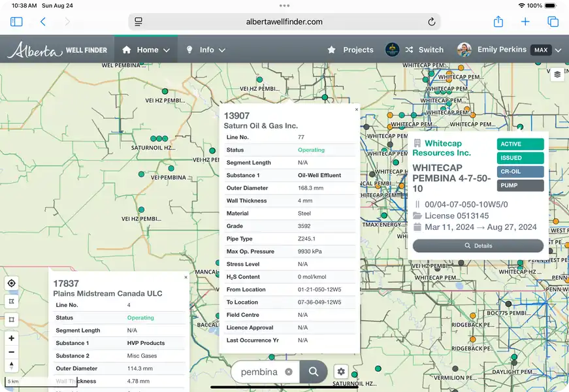569x392 pixels.
Task: Show the Safari tab overview
Action: [553, 22]
